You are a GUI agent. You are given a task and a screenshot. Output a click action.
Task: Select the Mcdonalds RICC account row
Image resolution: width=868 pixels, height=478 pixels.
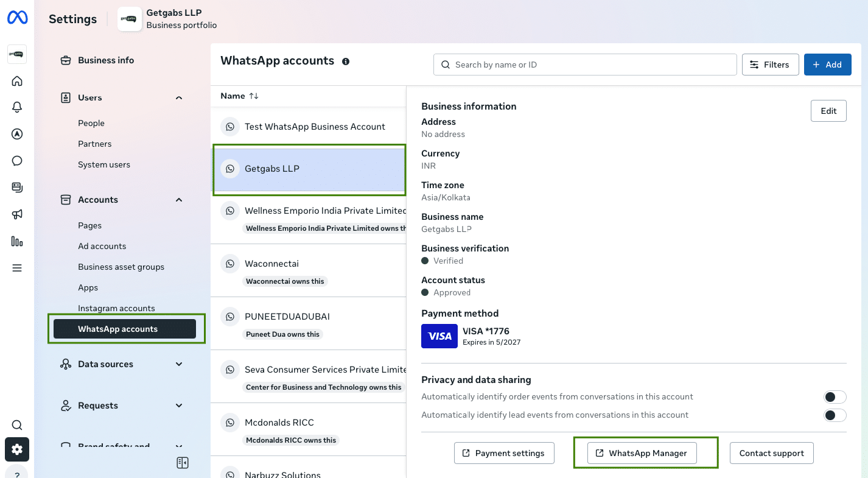[309, 429]
